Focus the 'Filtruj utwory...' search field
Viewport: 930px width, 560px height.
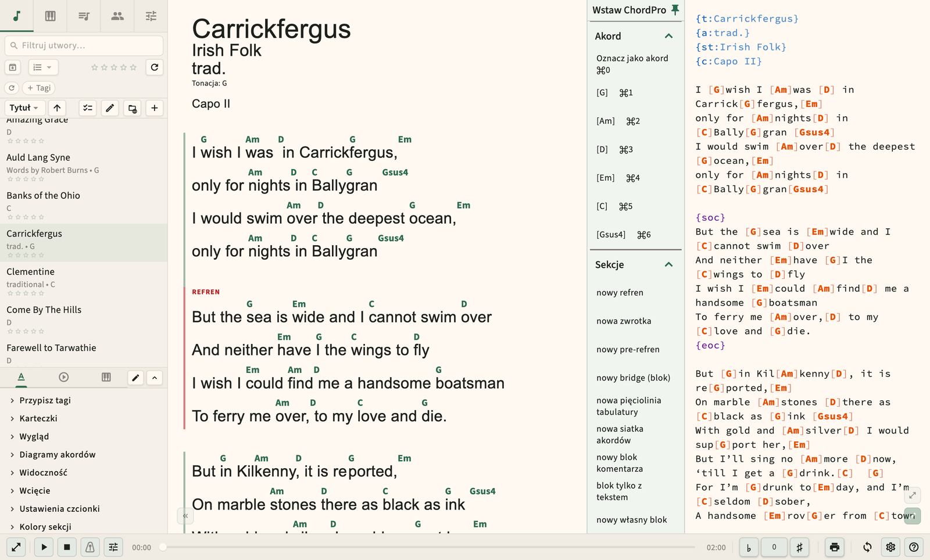pyautogui.click(x=84, y=45)
